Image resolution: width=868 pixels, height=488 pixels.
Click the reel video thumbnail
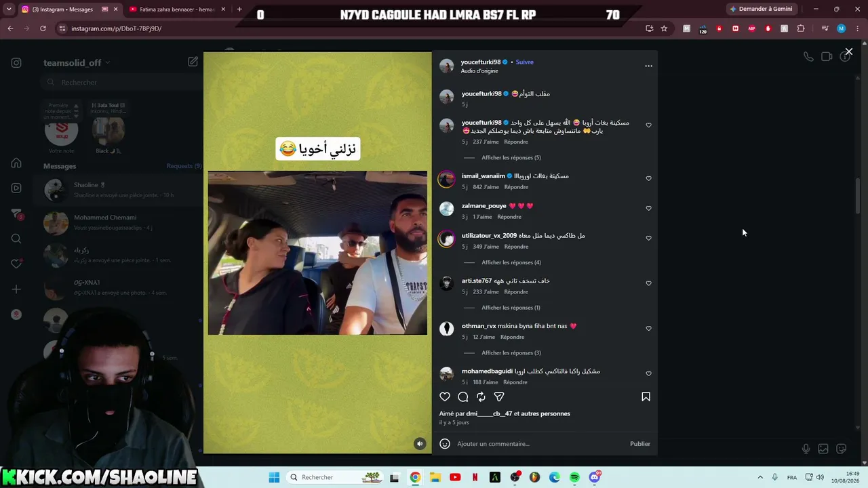pos(317,253)
